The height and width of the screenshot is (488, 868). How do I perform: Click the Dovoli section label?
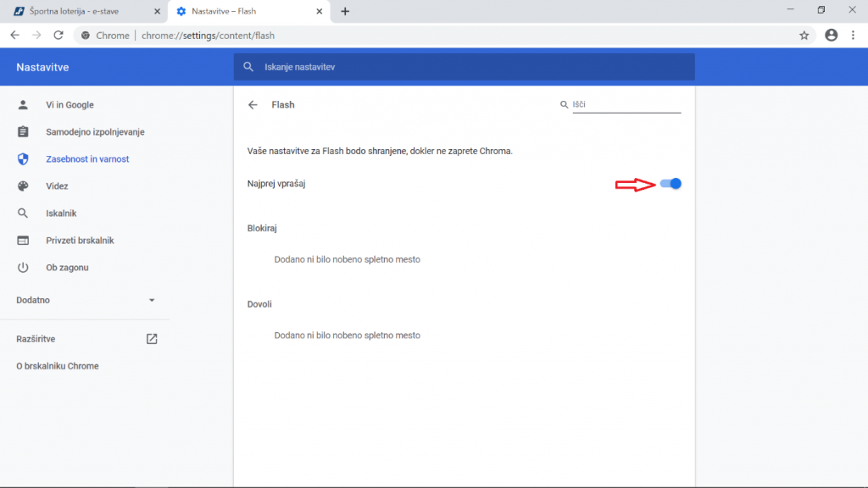tap(259, 304)
